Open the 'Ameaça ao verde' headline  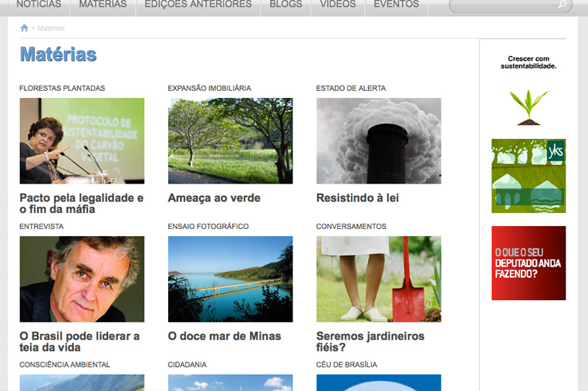[214, 198]
